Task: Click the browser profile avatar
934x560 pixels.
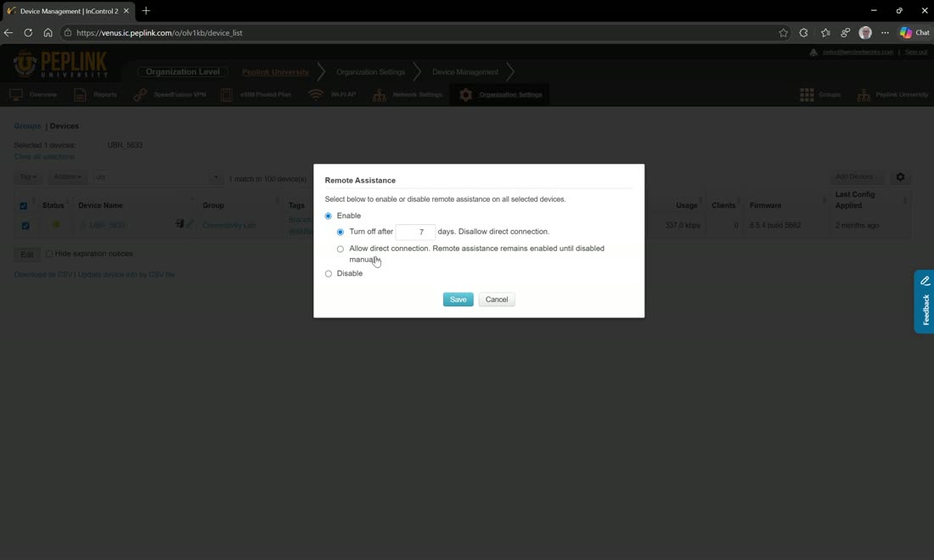Action: [x=865, y=33]
